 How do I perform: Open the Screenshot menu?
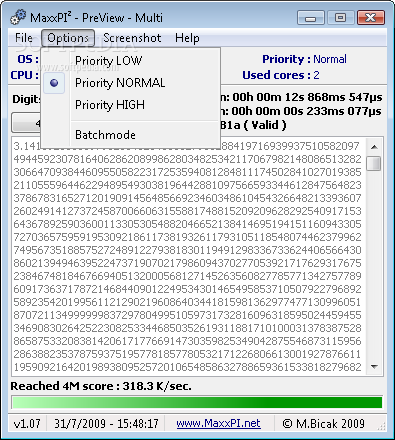(132, 38)
